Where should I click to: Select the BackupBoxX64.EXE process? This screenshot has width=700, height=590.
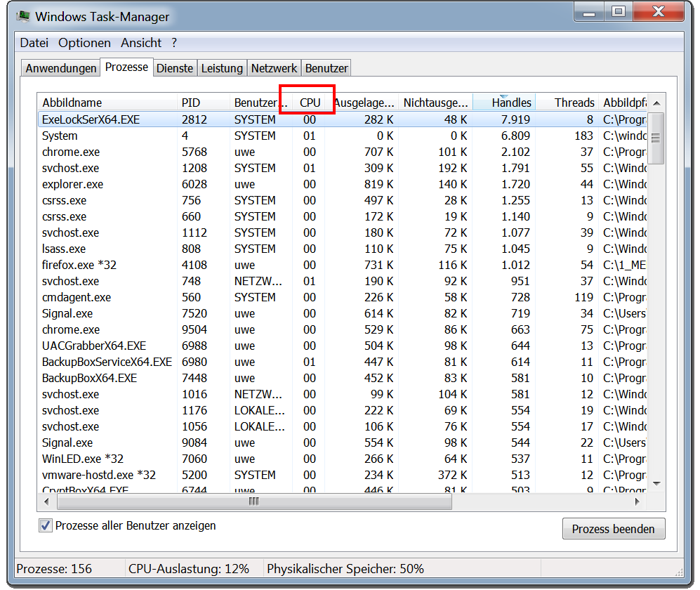(342, 378)
